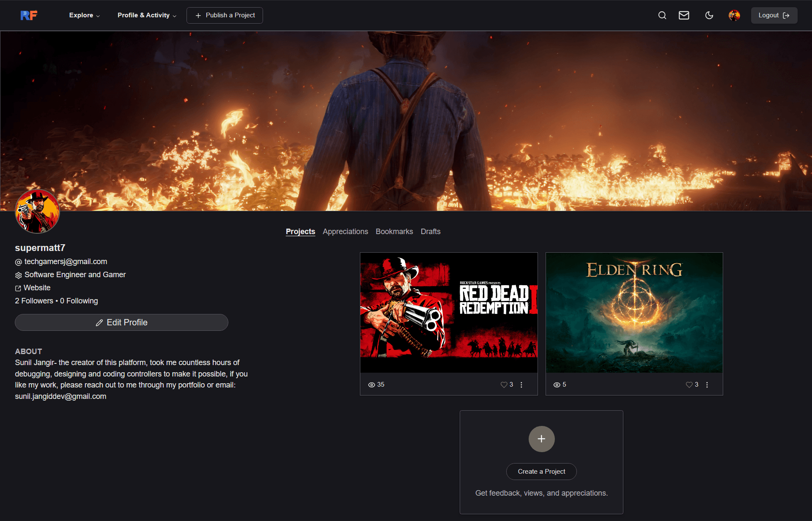The width and height of the screenshot is (812, 521).
Task: Click the RF logo in the navbar
Action: [29, 15]
